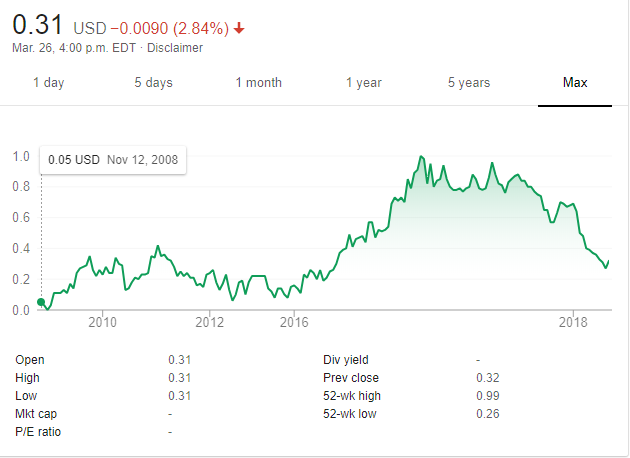Click the 2018 x-axis label

click(x=573, y=322)
